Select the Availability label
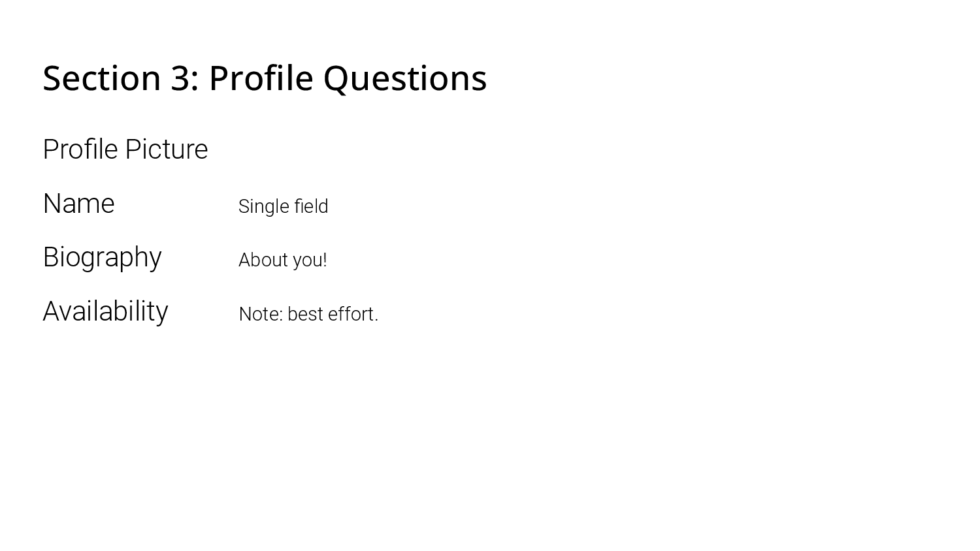This screenshot has width=980, height=551. 105,311
